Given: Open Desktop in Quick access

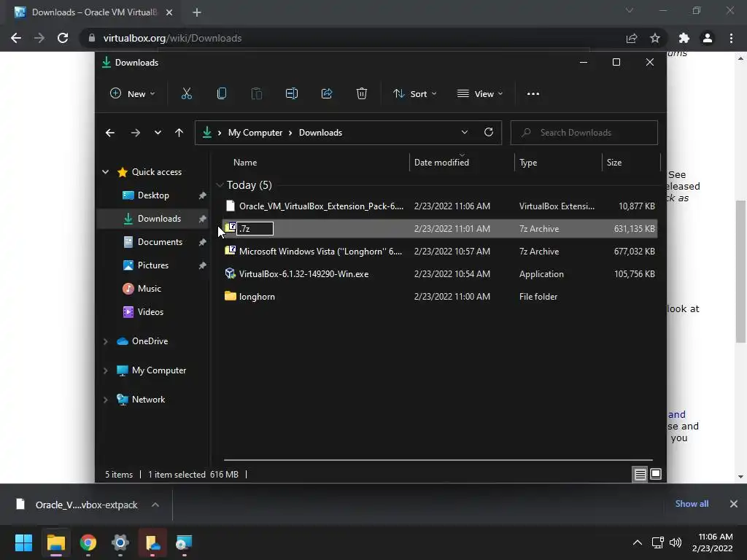Looking at the screenshot, I should pyautogui.click(x=153, y=195).
